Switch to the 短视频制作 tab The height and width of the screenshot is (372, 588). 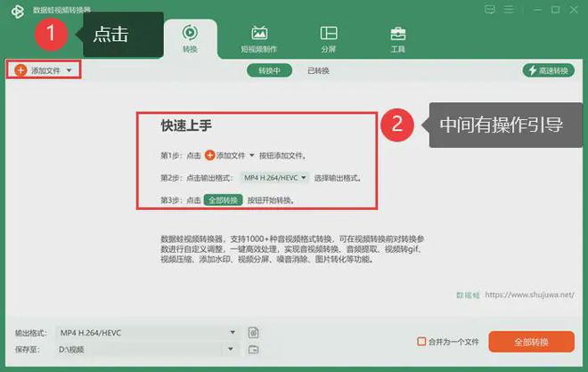[258, 39]
